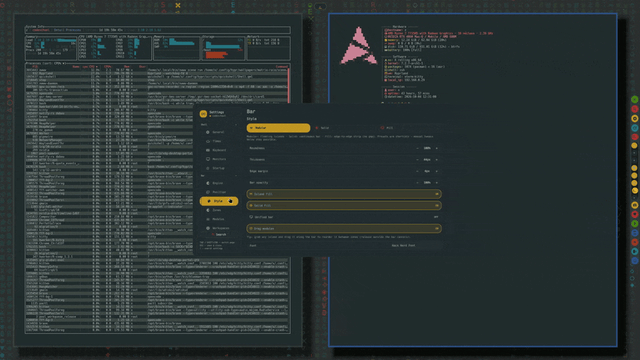Screen dimensions: 640x360
Task: Click the User column header in process list
Action: pyautogui.click(x=142, y=67)
